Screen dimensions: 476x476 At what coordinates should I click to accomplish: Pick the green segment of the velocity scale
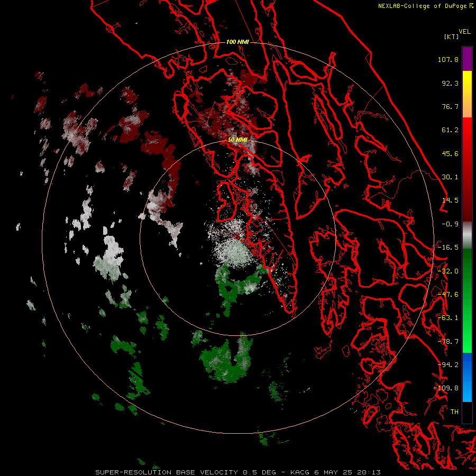467,300
